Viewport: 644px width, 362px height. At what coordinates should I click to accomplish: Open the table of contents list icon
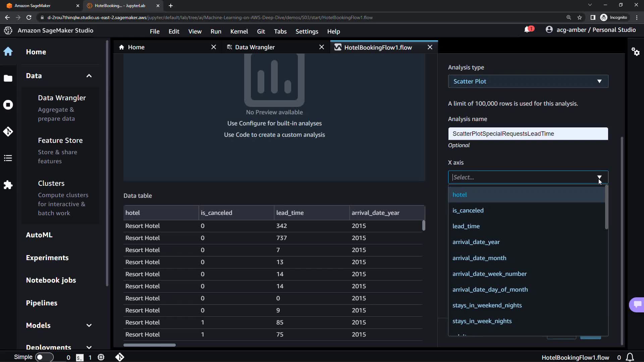pos(8,158)
